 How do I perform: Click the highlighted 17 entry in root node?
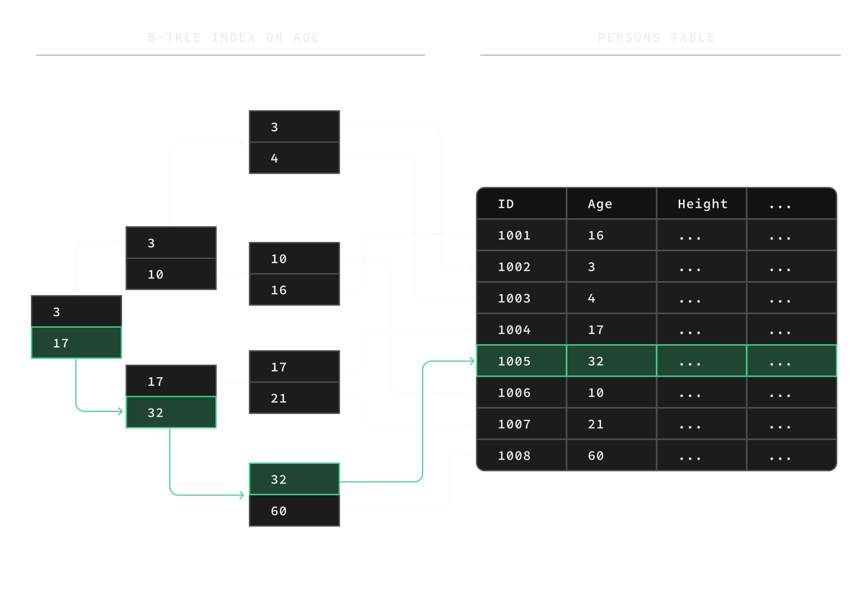tap(76, 343)
